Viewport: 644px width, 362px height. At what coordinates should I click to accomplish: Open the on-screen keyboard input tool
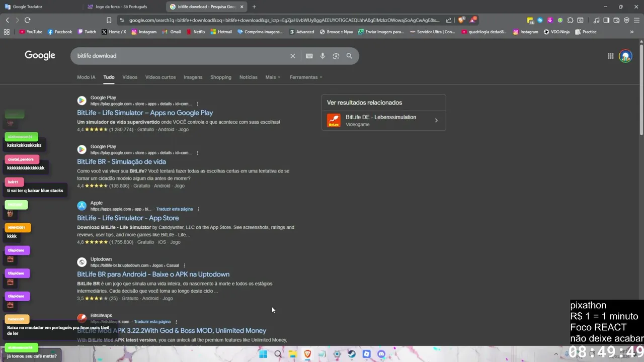pyautogui.click(x=309, y=56)
